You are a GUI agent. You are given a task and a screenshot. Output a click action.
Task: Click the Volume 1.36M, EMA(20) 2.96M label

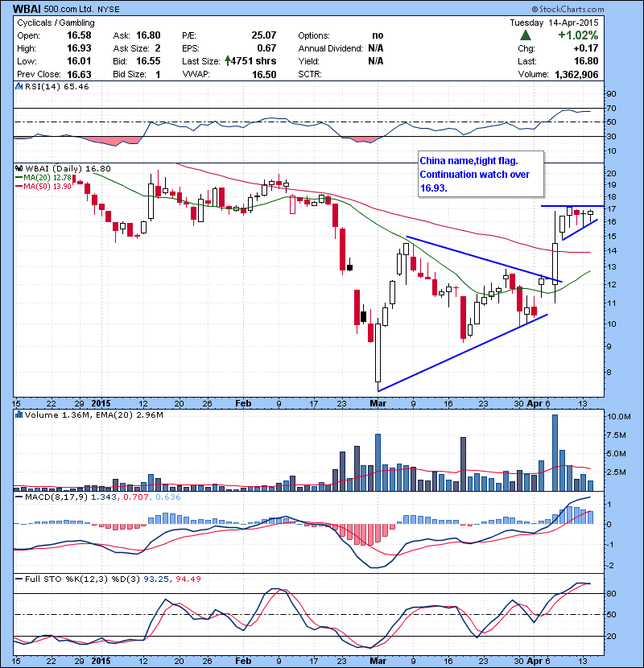coord(93,415)
